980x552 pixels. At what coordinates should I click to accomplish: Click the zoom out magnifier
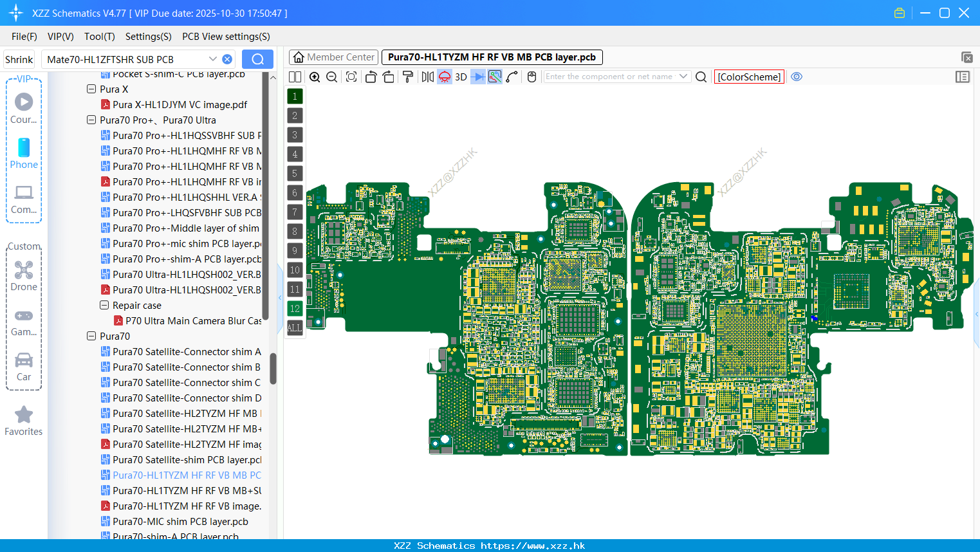[332, 77]
